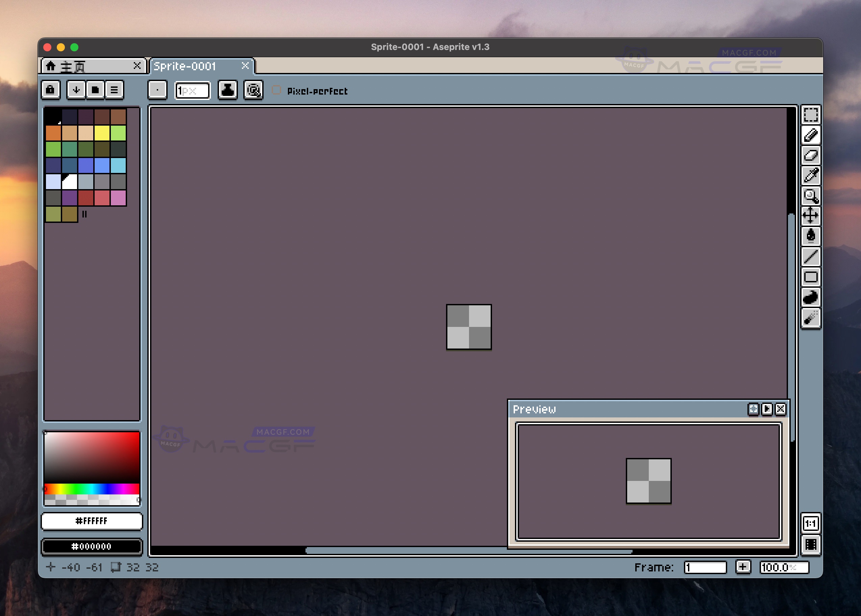
Task: Select the Contour blob tool
Action: pyautogui.click(x=811, y=298)
